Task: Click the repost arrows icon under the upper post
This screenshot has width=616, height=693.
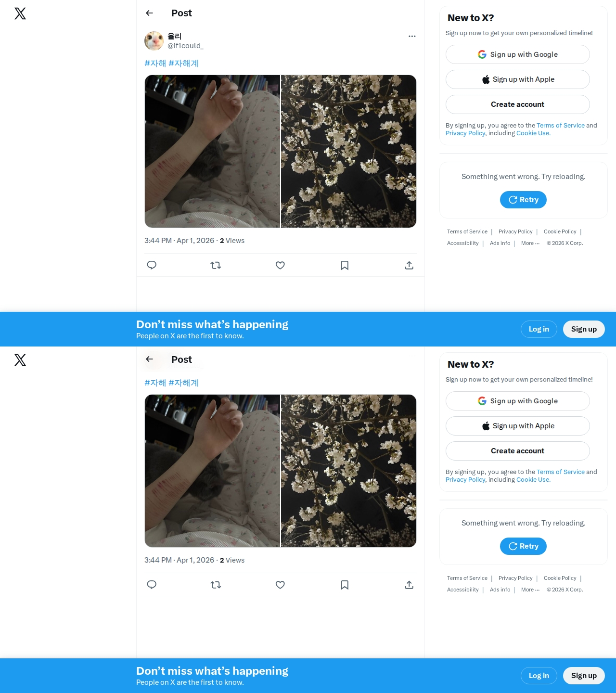Action: [216, 265]
